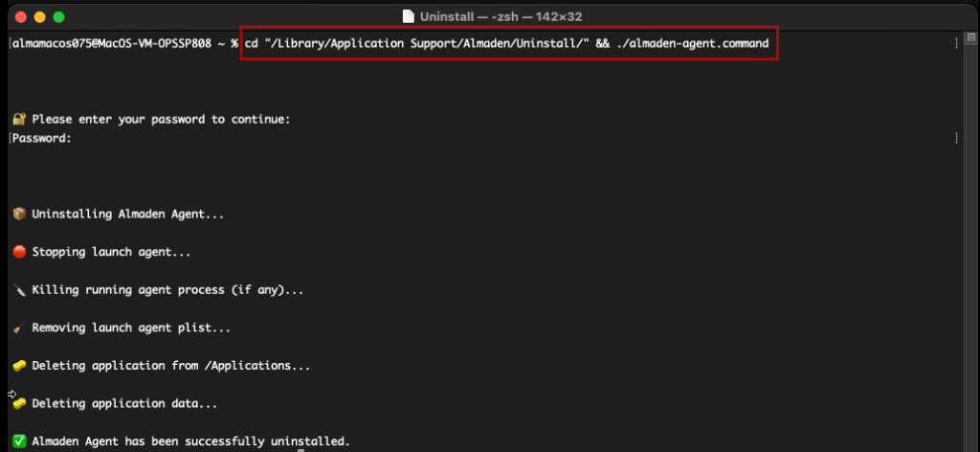The height and width of the screenshot is (452, 980).
Task: Maximize the Terminal window with the green button
Action: coord(58,16)
